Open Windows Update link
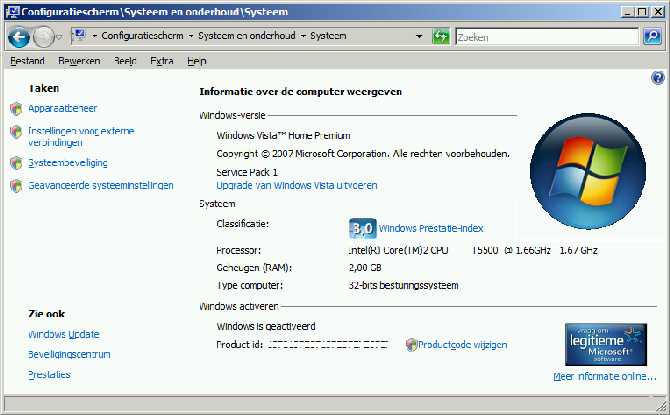The height and width of the screenshot is (415, 670). pos(64,334)
